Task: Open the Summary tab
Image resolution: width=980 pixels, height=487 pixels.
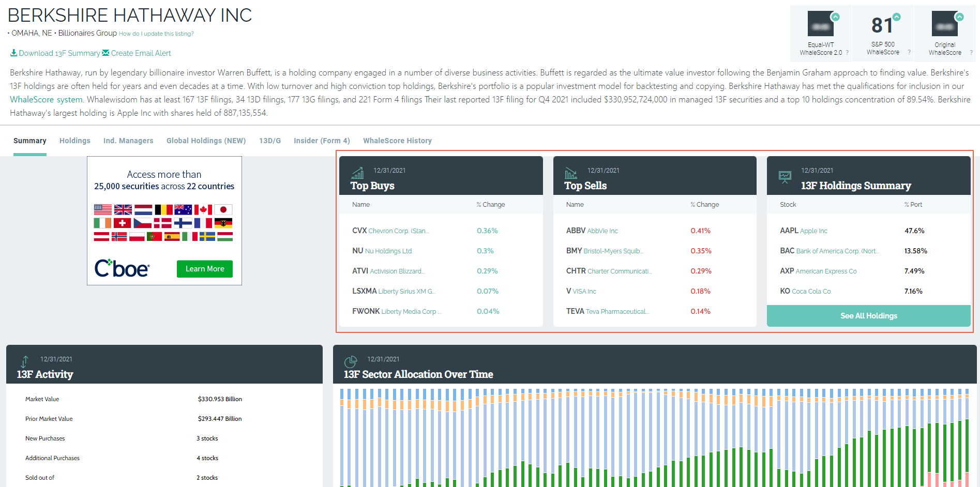Action: tap(30, 141)
